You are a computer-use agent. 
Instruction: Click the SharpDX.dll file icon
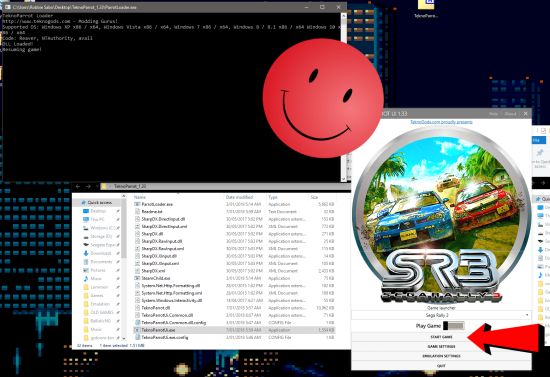[138, 234]
